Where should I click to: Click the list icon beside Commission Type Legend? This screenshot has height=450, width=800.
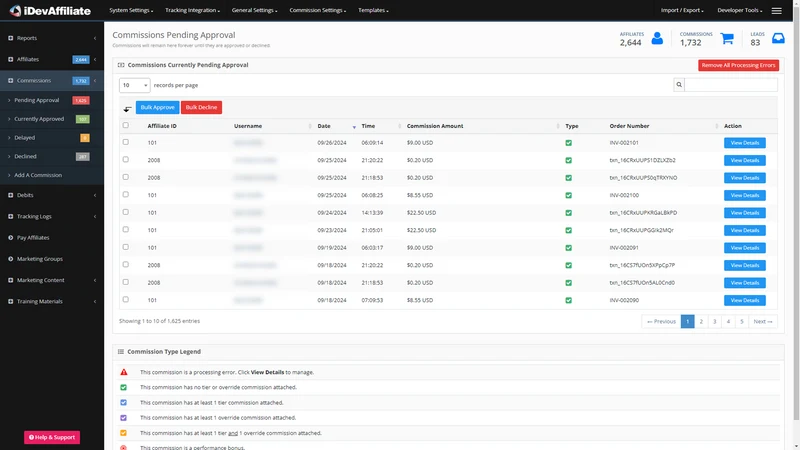pyautogui.click(x=121, y=352)
